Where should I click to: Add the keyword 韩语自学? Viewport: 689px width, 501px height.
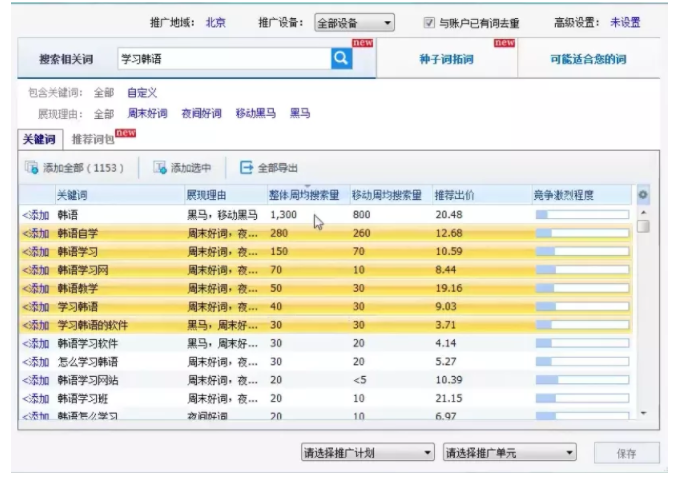coord(36,233)
